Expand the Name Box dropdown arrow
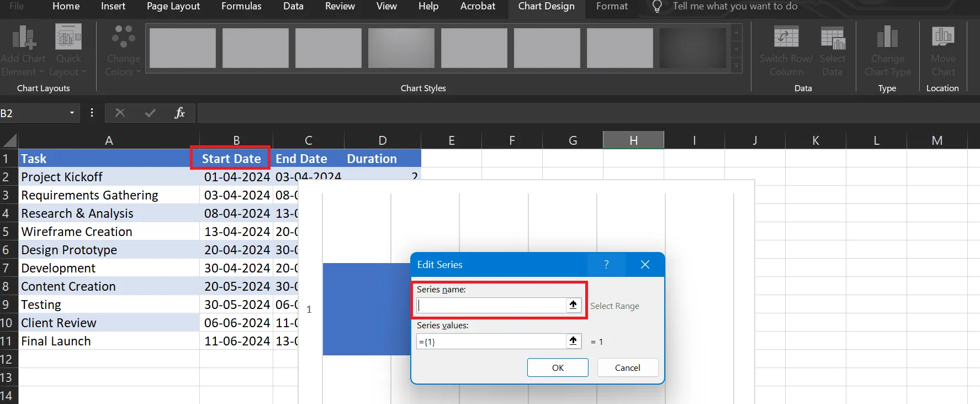The image size is (980, 404). (72, 113)
